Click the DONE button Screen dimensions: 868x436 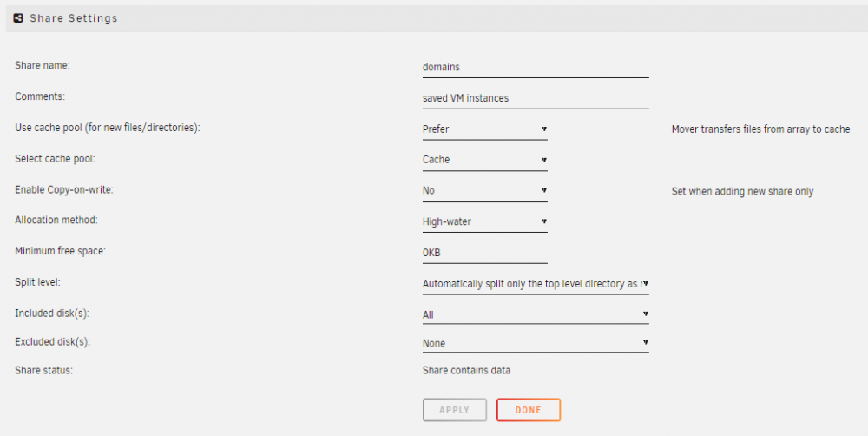(528, 410)
